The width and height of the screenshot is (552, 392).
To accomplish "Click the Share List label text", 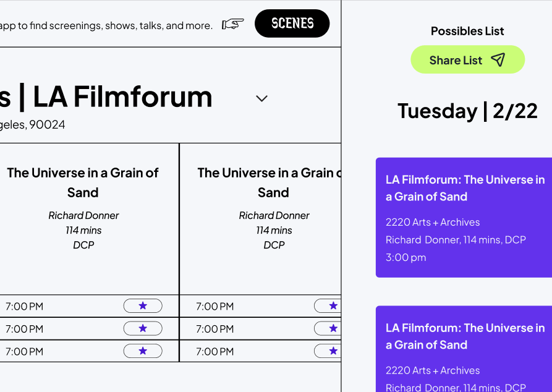I will click(456, 60).
